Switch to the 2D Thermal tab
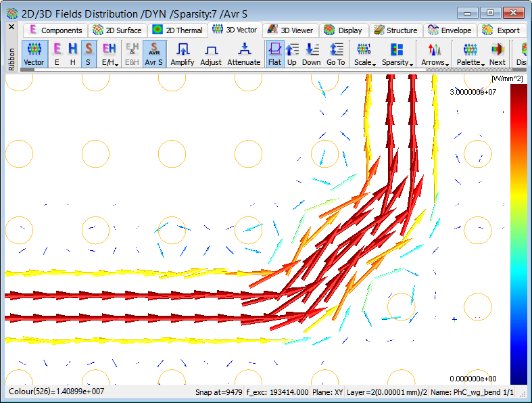This screenshot has width=532, height=403. (x=177, y=30)
